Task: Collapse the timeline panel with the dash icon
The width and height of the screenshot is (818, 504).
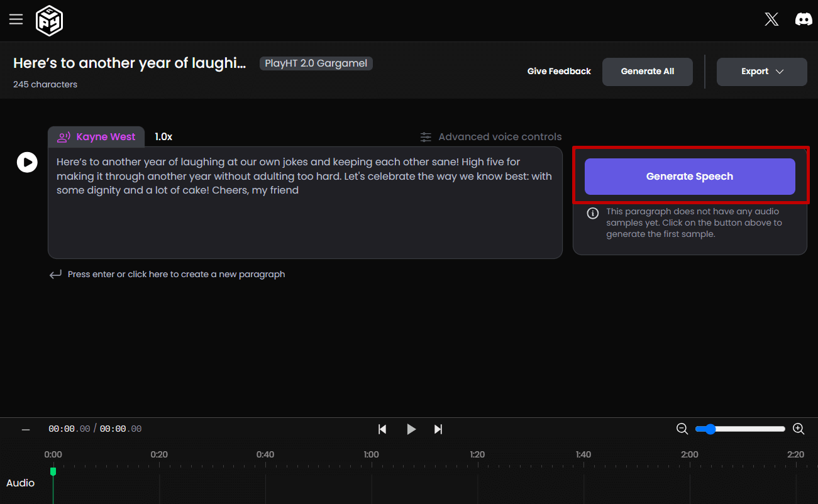Action: point(26,430)
